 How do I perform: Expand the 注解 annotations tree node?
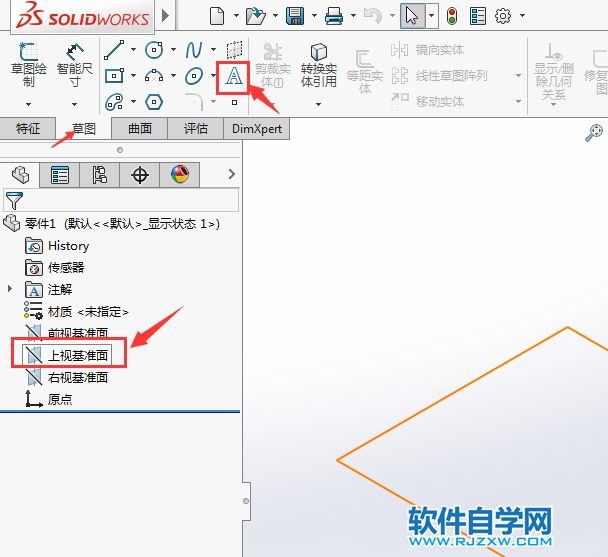[x=10, y=289]
